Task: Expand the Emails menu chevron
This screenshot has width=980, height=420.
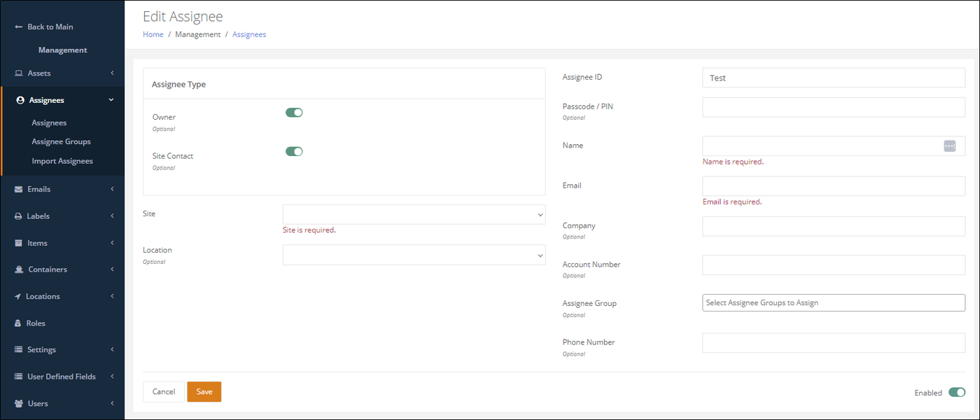Action: tap(112, 189)
